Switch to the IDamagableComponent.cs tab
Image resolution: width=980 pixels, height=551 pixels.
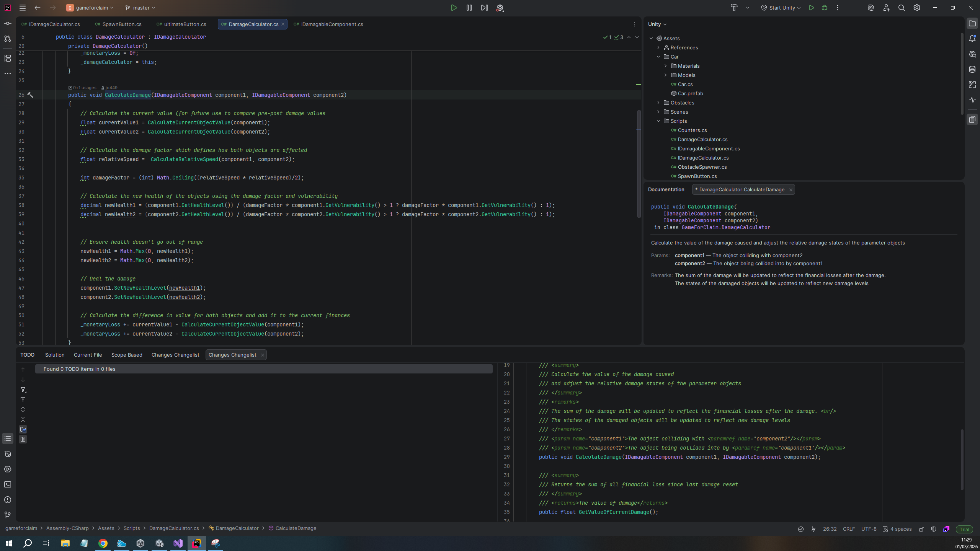coord(332,24)
